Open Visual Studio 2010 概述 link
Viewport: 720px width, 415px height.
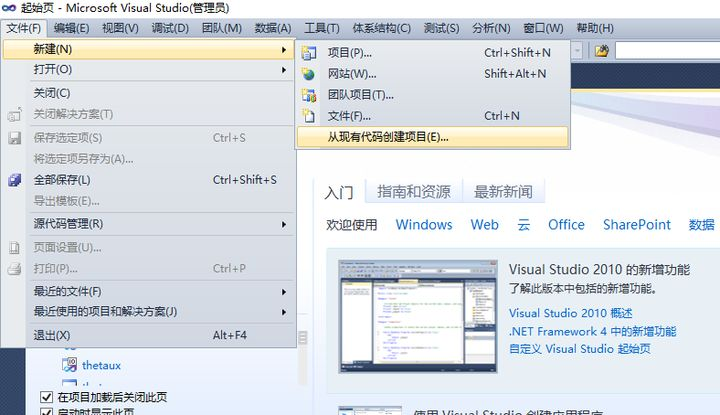[571, 314]
